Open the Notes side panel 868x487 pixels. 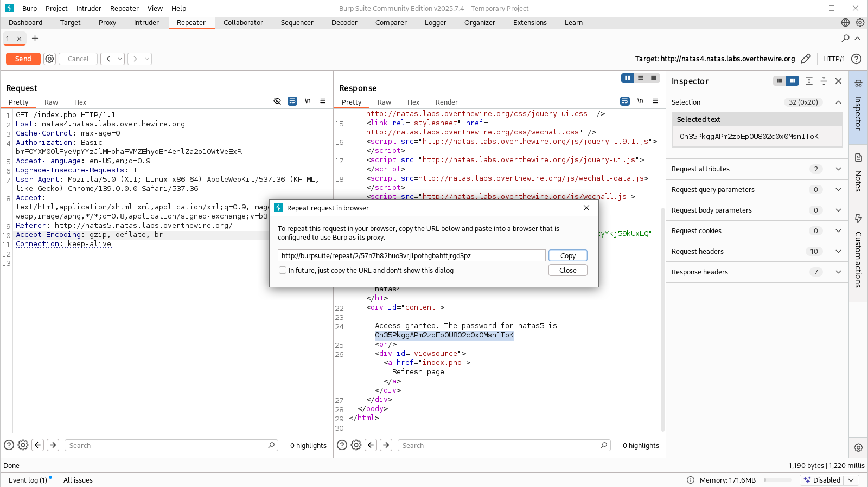pyautogui.click(x=858, y=174)
